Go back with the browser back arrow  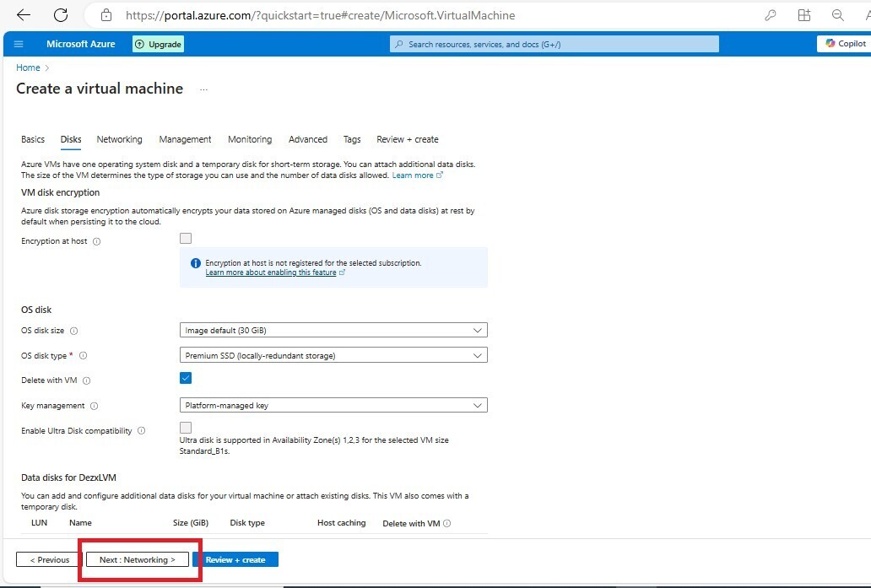tap(24, 15)
